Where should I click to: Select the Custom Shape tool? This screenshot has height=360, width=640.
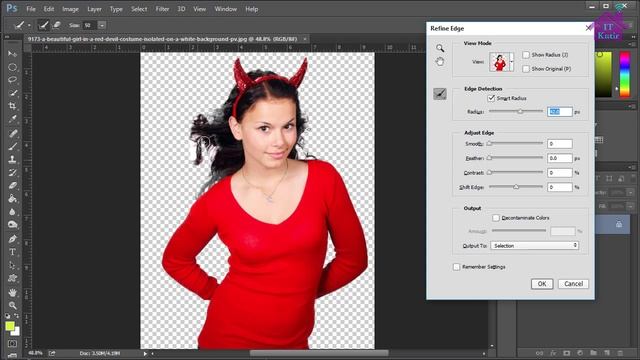point(13,278)
